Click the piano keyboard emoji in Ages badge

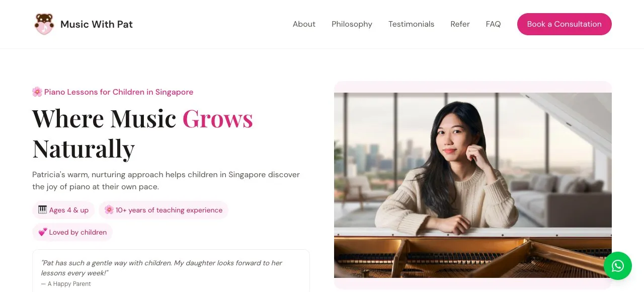[x=43, y=210]
